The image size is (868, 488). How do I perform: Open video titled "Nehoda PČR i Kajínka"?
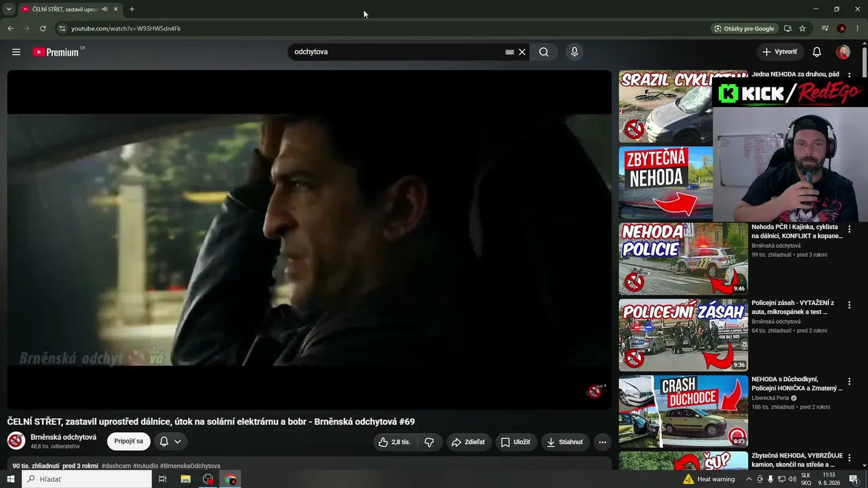tap(797, 231)
